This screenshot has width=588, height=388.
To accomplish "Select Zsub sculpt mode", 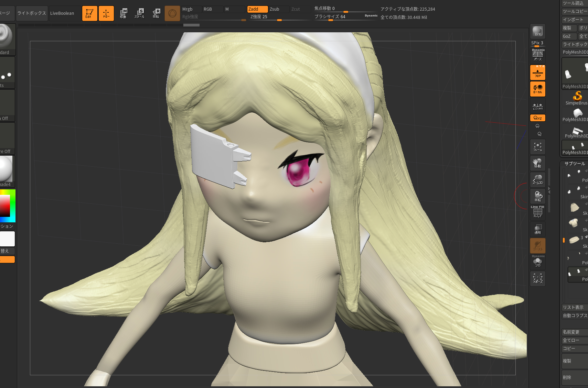I will [x=279, y=9].
